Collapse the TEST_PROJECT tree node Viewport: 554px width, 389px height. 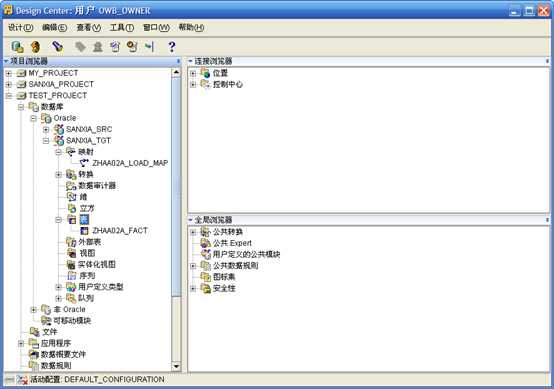coord(8,96)
